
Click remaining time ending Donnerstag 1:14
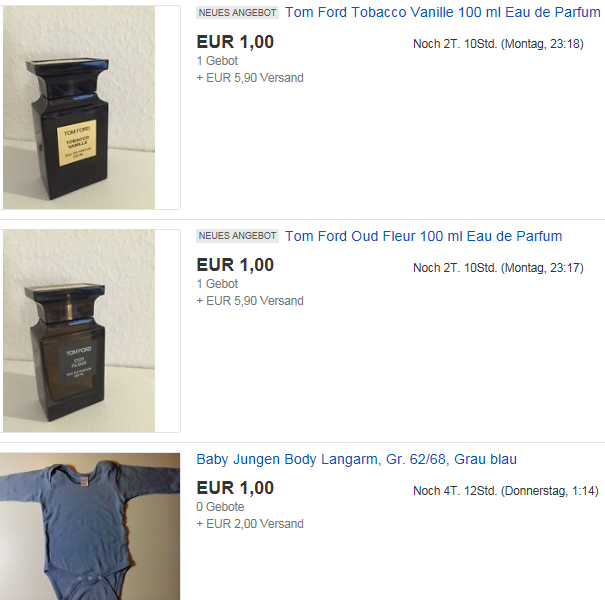pos(505,491)
